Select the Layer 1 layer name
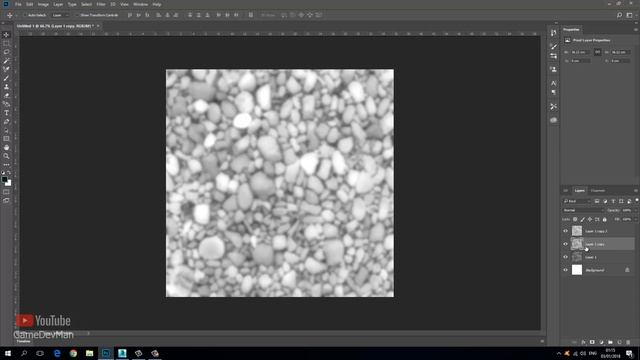The image size is (640, 360). 591,257
